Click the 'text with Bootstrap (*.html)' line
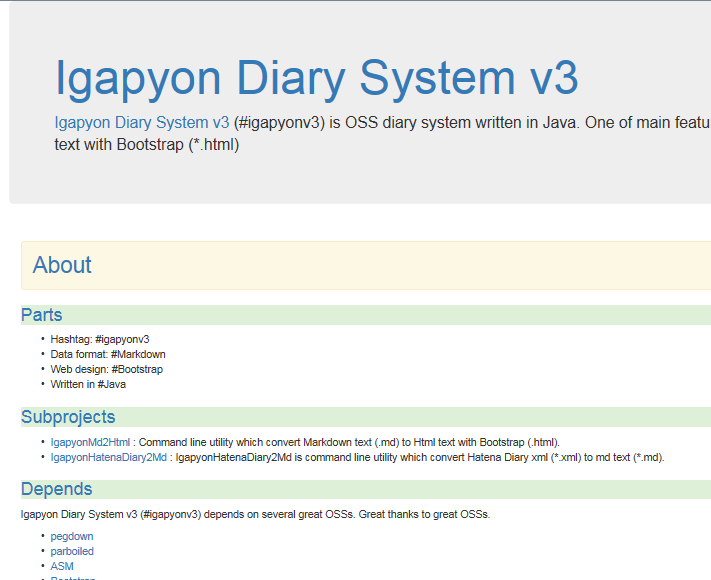 point(146,145)
